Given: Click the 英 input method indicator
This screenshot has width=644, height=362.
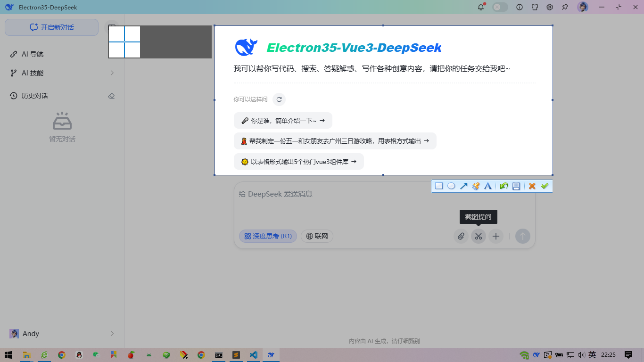Looking at the screenshot, I should [593, 355].
